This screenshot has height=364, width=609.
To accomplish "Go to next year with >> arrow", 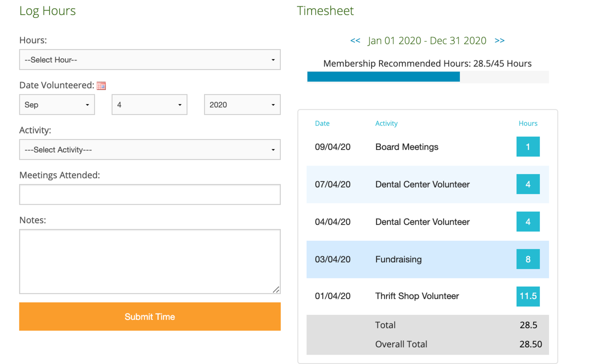I will pyautogui.click(x=499, y=40).
